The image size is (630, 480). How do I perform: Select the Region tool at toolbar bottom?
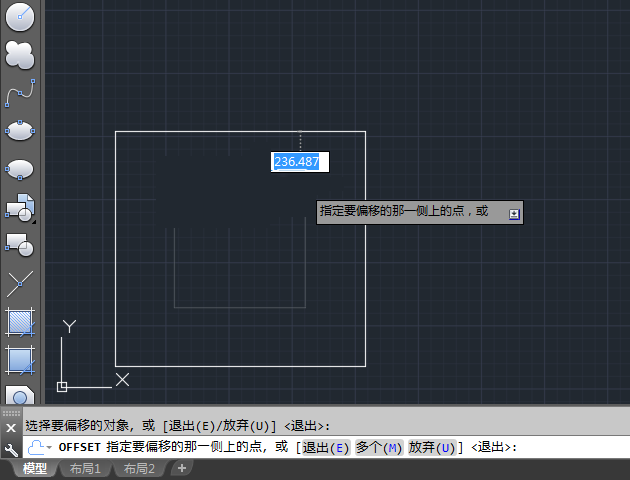tap(20, 394)
